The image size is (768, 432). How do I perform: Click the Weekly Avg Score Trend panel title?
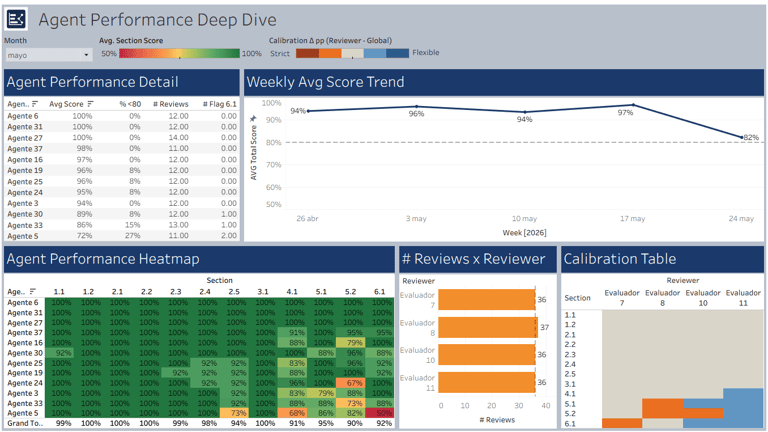(325, 82)
